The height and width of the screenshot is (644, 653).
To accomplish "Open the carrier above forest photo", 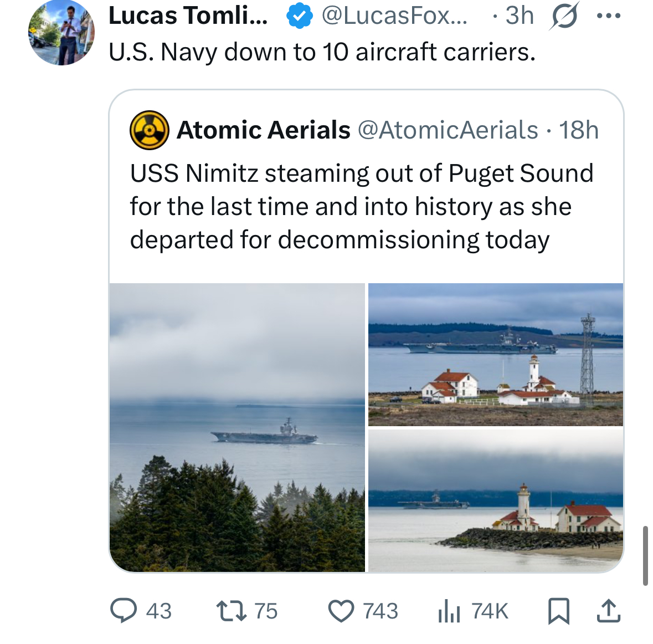I will tap(237, 427).
